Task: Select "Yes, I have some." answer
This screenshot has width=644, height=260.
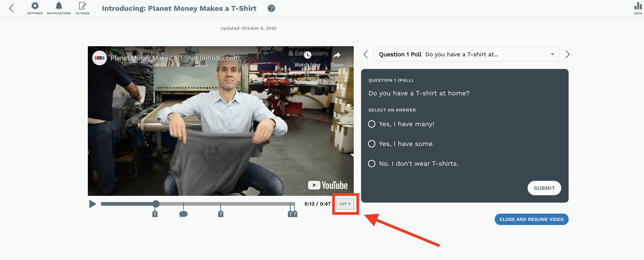Action: (x=372, y=144)
